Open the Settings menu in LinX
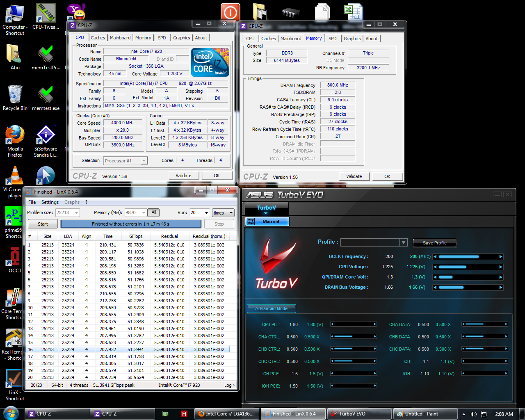Viewport: 525px width, 420px height. [x=50, y=202]
